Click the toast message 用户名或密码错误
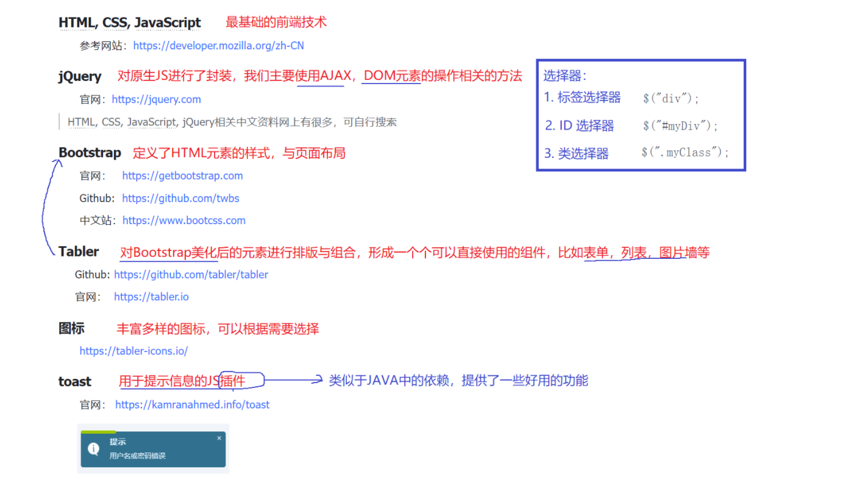The height and width of the screenshot is (483, 868). coord(137,456)
